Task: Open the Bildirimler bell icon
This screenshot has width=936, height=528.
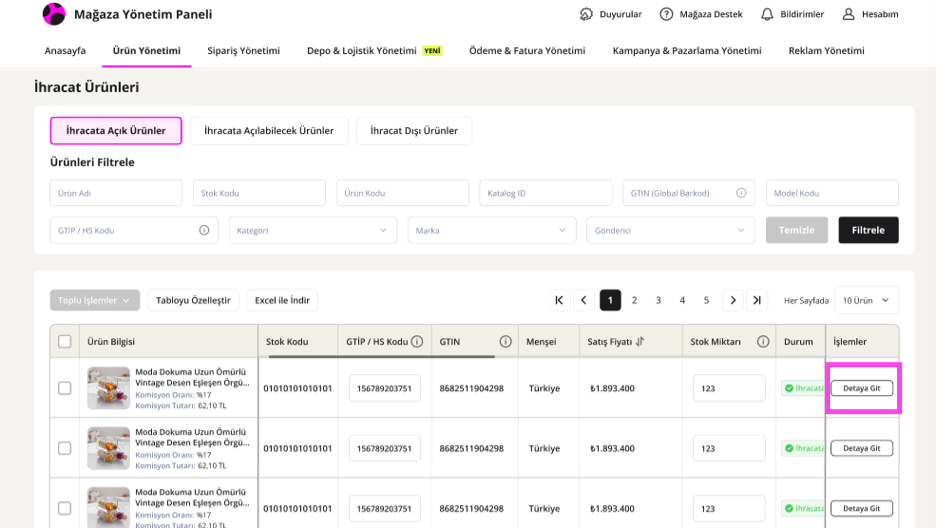Action: (x=767, y=14)
